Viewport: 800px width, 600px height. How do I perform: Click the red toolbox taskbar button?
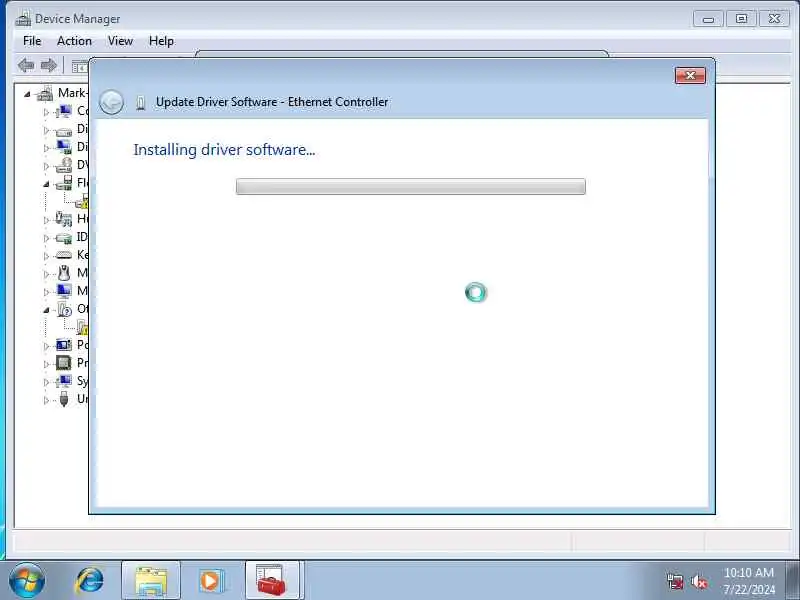click(271, 581)
